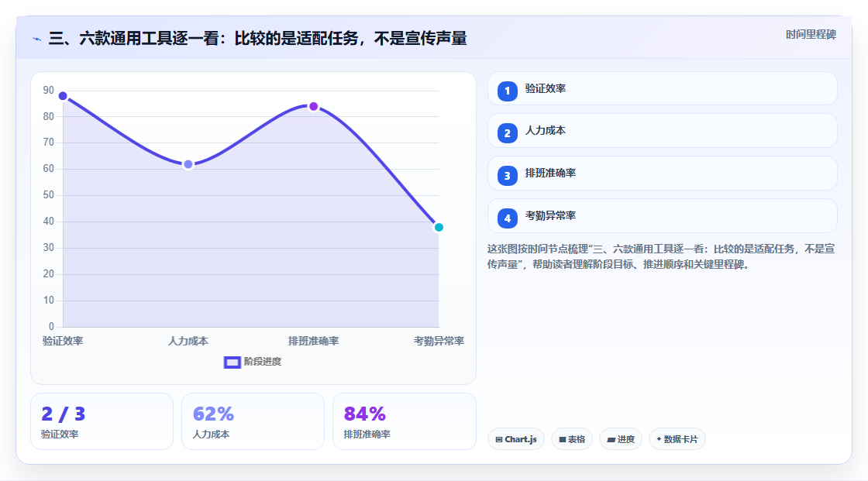Image resolution: width=868 pixels, height=481 pixels.
Task: Click numbered badge 1 for 验证效率
Action: pyautogui.click(x=507, y=91)
